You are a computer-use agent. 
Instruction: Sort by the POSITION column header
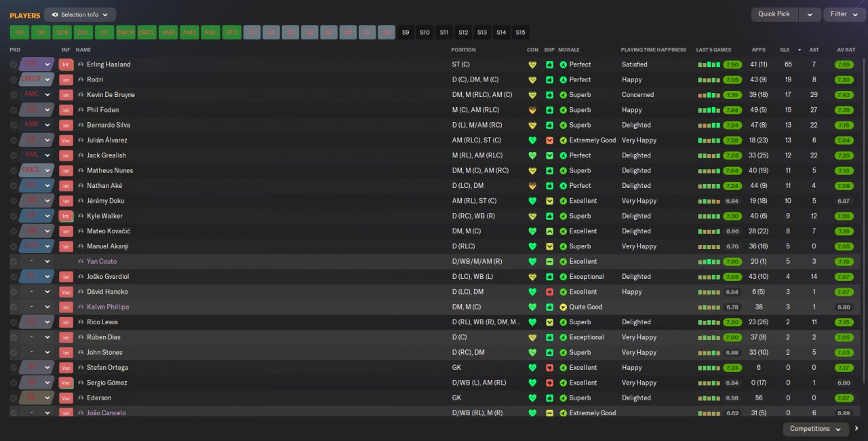click(463, 50)
